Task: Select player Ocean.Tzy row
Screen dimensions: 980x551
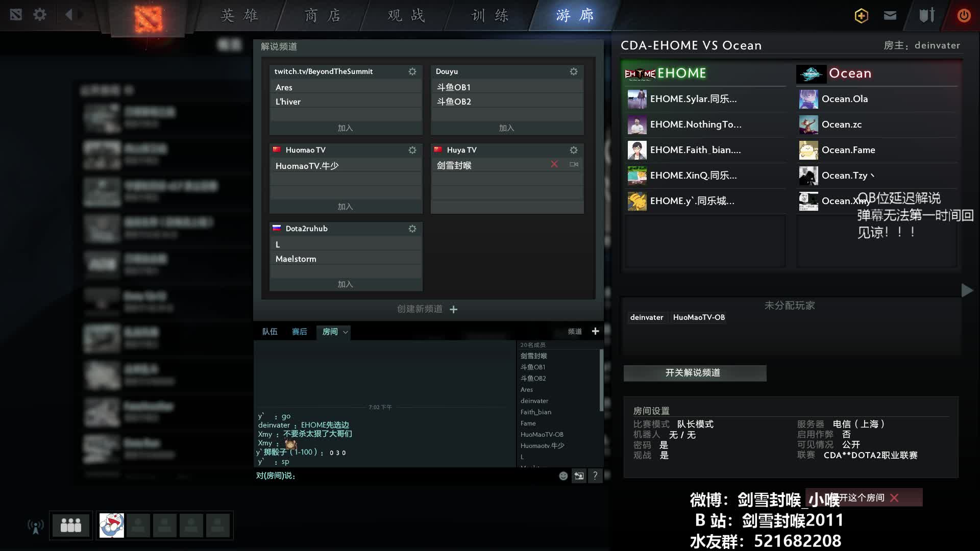Action: coord(877,176)
